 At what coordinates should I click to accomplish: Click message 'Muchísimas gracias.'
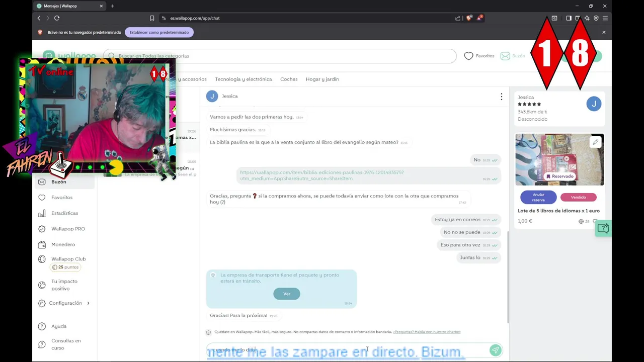[233, 130]
